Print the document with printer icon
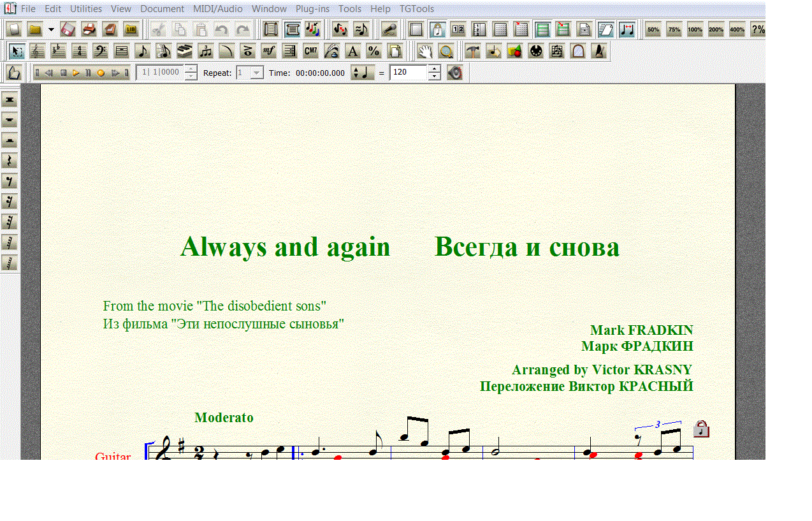This screenshot has height=521, width=812. [89, 29]
